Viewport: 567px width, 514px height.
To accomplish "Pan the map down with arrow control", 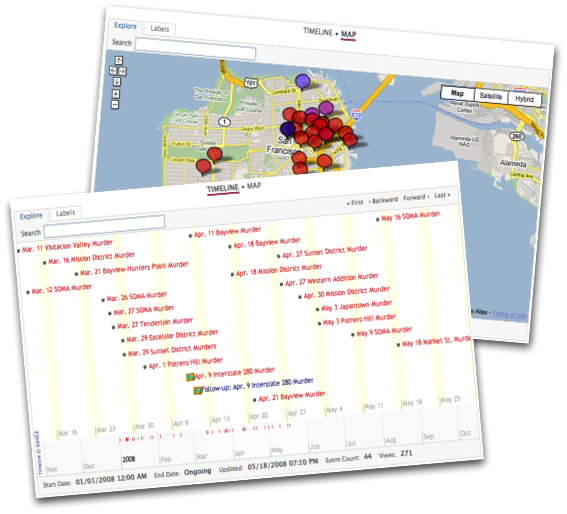I will point(116,82).
